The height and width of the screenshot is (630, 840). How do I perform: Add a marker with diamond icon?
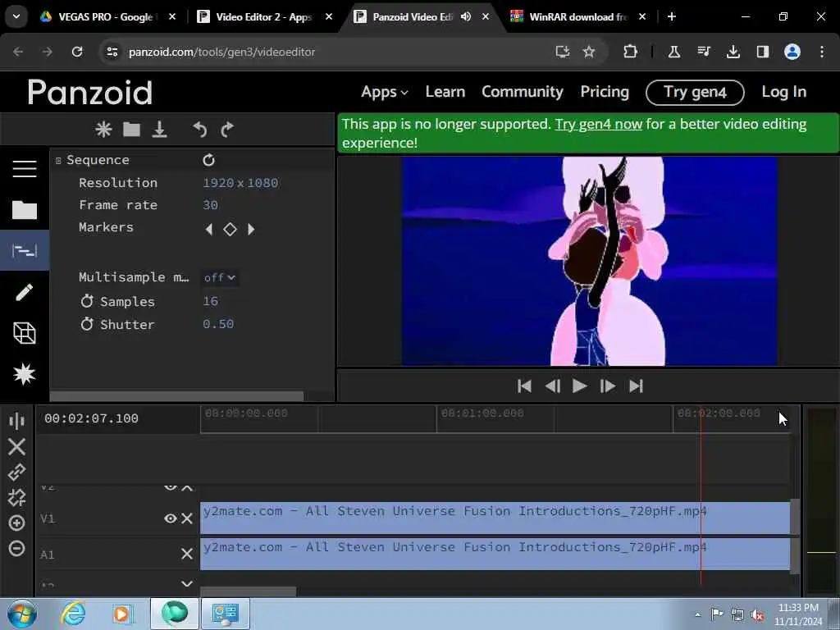click(230, 230)
